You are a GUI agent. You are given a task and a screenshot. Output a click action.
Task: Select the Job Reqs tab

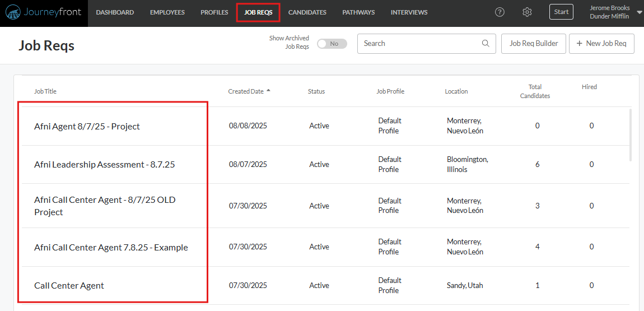(258, 12)
